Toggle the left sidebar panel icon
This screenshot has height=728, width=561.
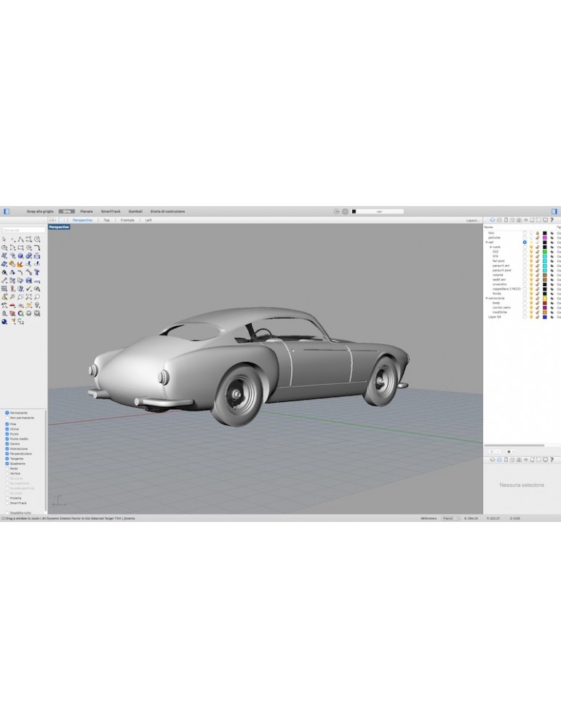(x=7, y=211)
